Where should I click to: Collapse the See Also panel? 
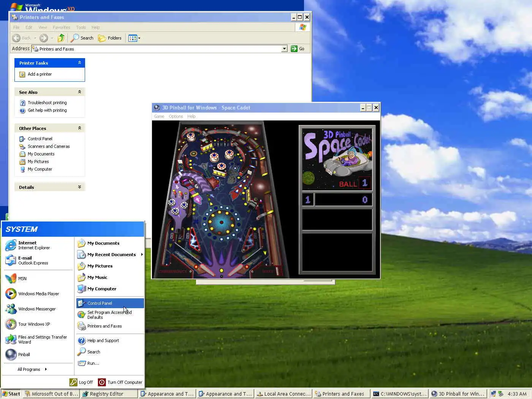[x=79, y=92]
